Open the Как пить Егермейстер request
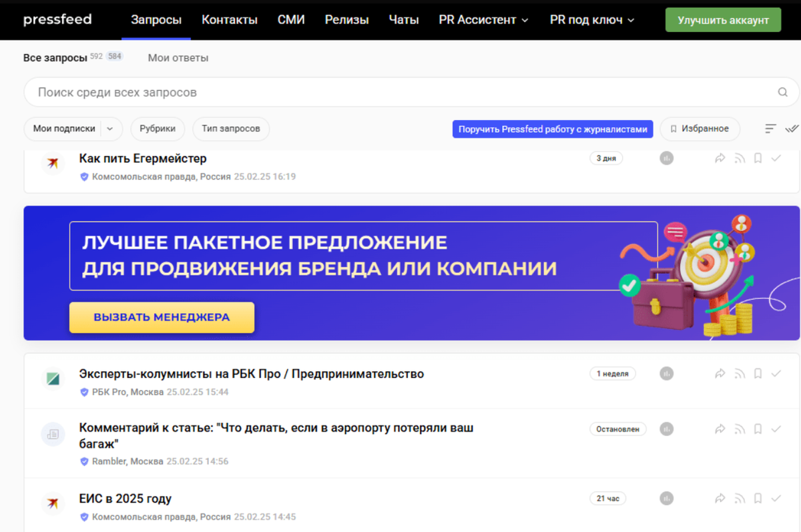This screenshot has height=532, width=801. [x=143, y=159]
